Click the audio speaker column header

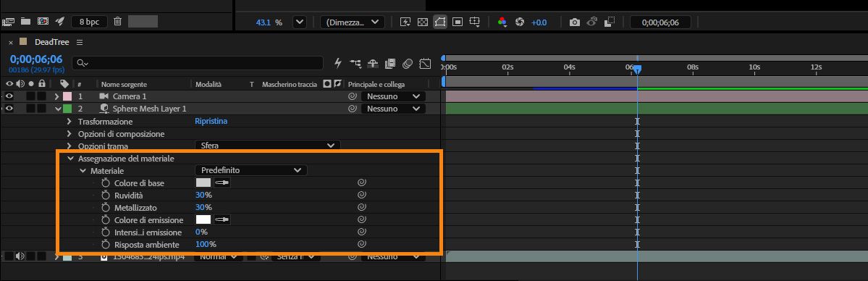(20, 84)
